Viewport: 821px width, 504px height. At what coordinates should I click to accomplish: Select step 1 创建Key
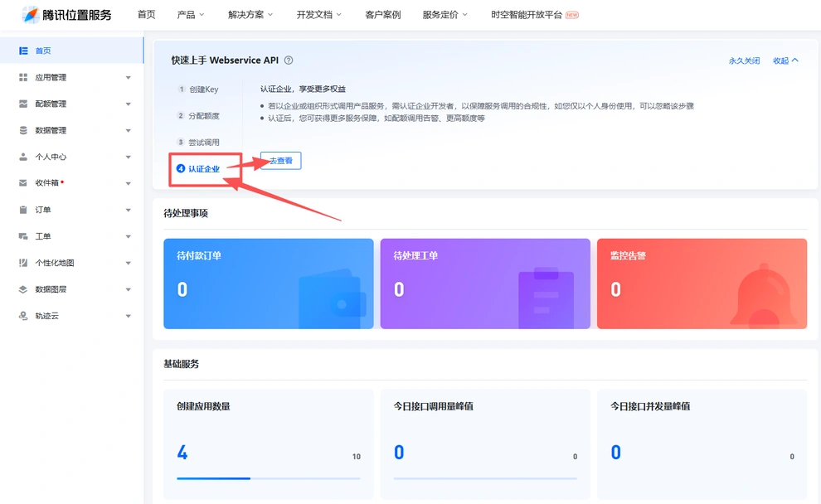(x=198, y=90)
